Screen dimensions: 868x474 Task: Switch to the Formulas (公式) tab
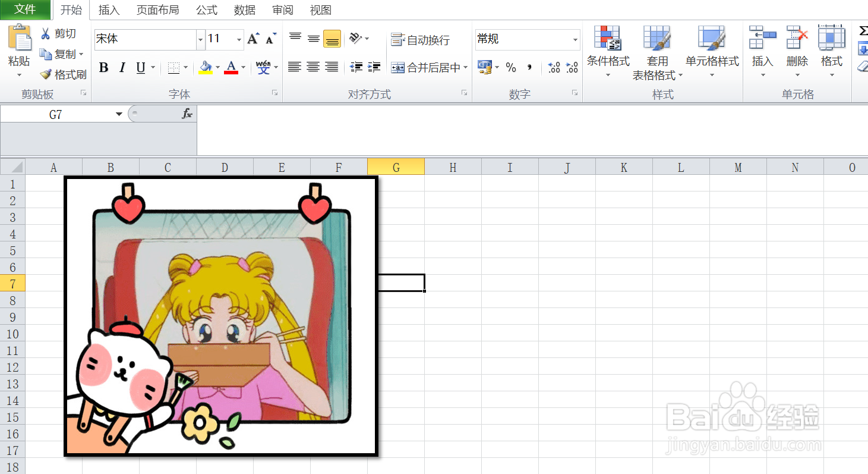click(x=207, y=10)
